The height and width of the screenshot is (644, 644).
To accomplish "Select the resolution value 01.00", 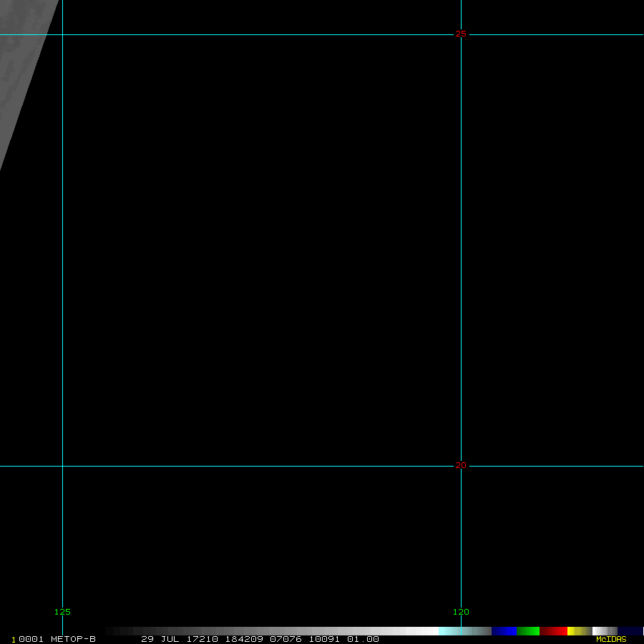I will 363,639.
